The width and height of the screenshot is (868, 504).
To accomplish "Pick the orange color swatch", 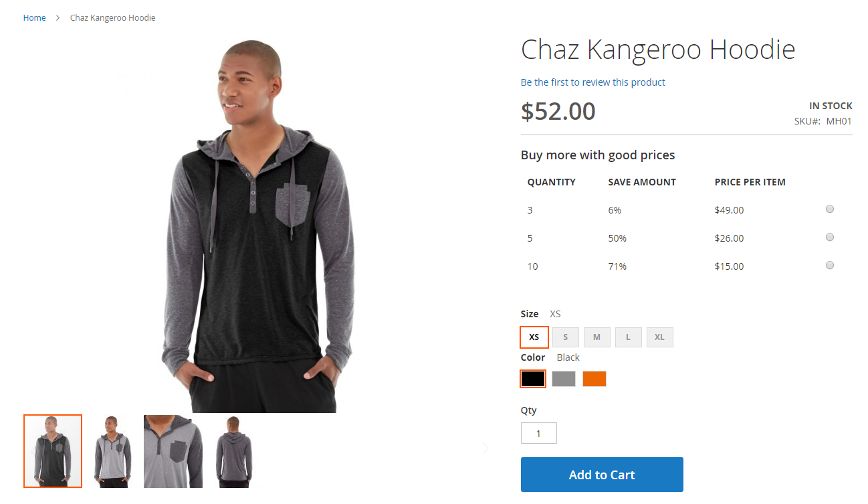I will pyautogui.click(x=594, y=379).
